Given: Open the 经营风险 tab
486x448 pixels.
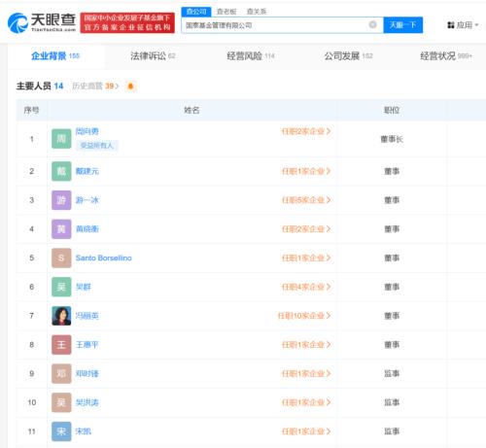Looking at the screenshot, I should pyautogui.click(x=251, y=56).
